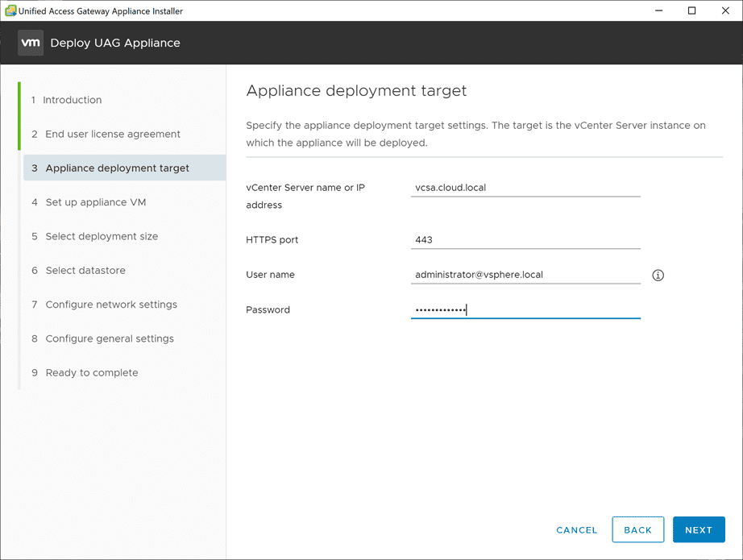This screenshot has height=560, width=743.
Task: Select the administrator User name field
Action: pos(525,274)
